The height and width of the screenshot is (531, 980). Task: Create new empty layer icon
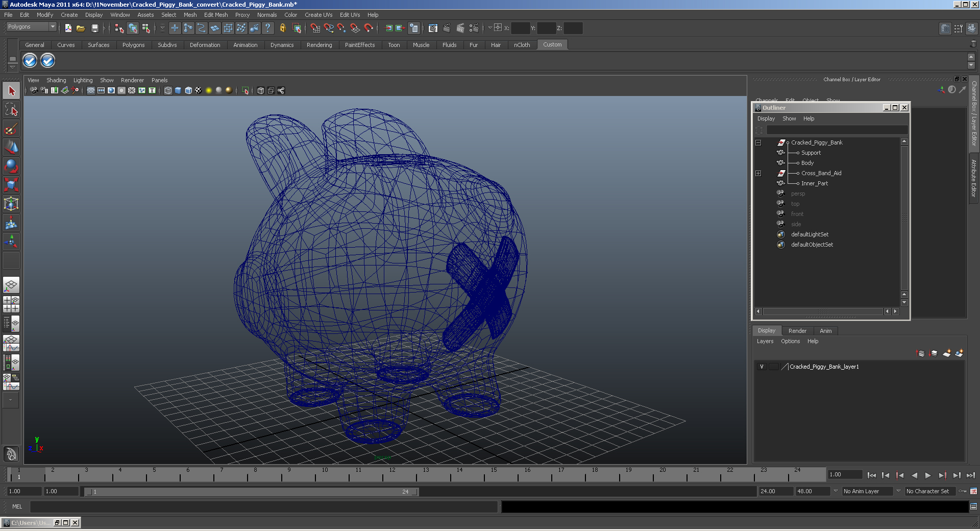pyautogui.click(x=947, y=353)
